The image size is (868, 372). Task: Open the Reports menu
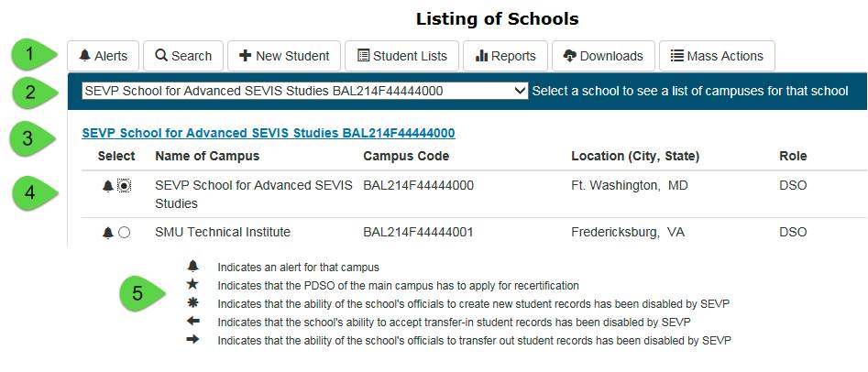[505, 56]
